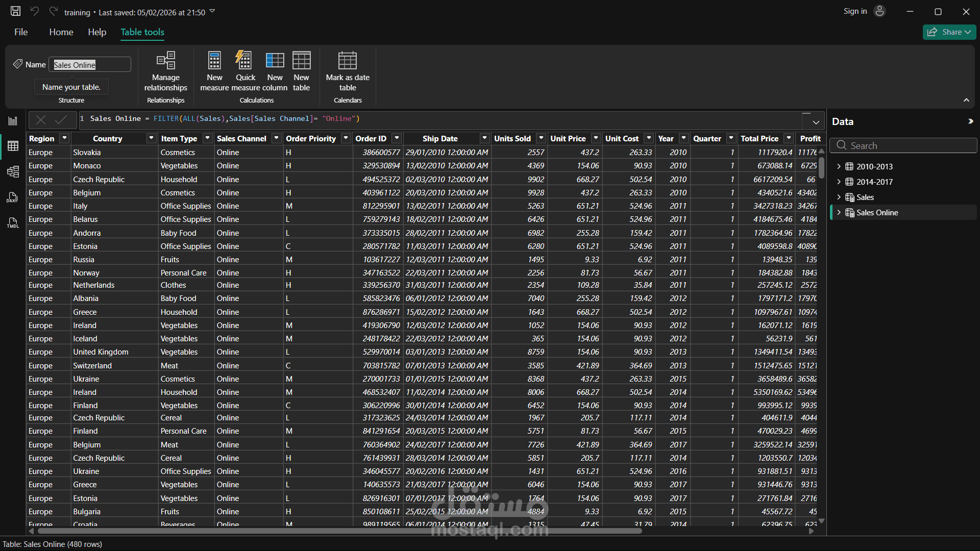The height and width of the screenshot is (551, 980).
Task: Cancel formula edit with X icon
Action: pyautogui.click(x=41, y=120)
